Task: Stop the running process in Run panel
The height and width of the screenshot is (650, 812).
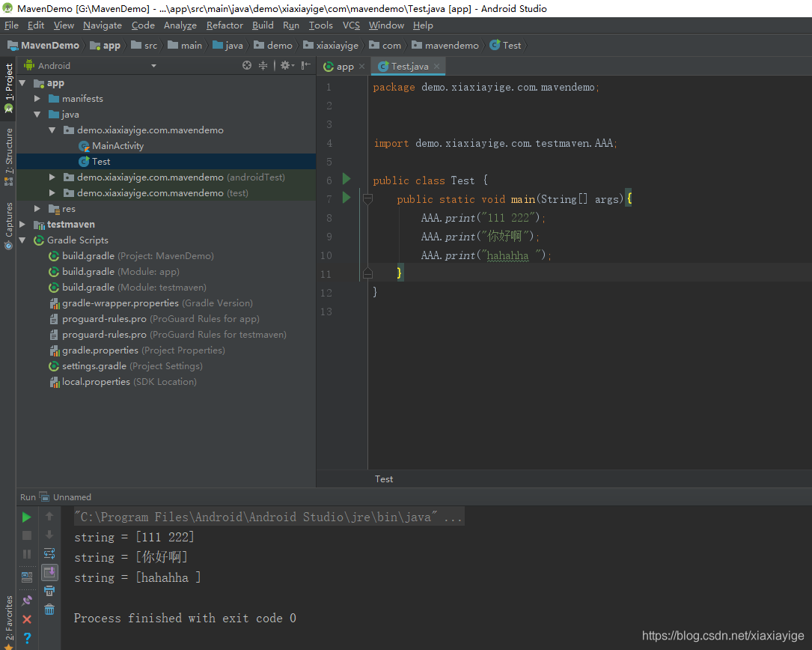Action: coord(27,535)
